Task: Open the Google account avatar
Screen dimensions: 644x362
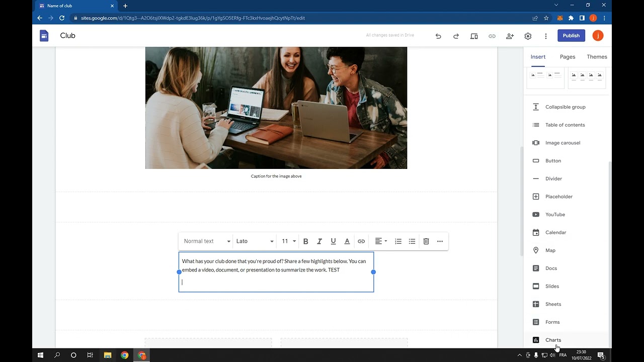Action: point(598,36)
